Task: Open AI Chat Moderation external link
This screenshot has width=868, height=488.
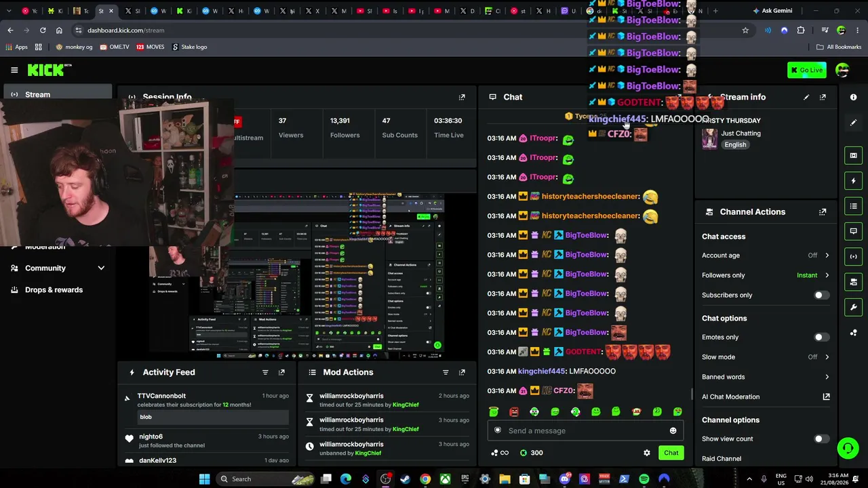Action: 826,396
